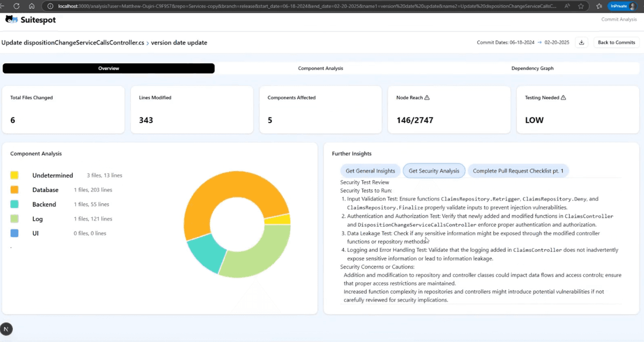Click the N avatar in bottom corner

click(x=6, y=329)
